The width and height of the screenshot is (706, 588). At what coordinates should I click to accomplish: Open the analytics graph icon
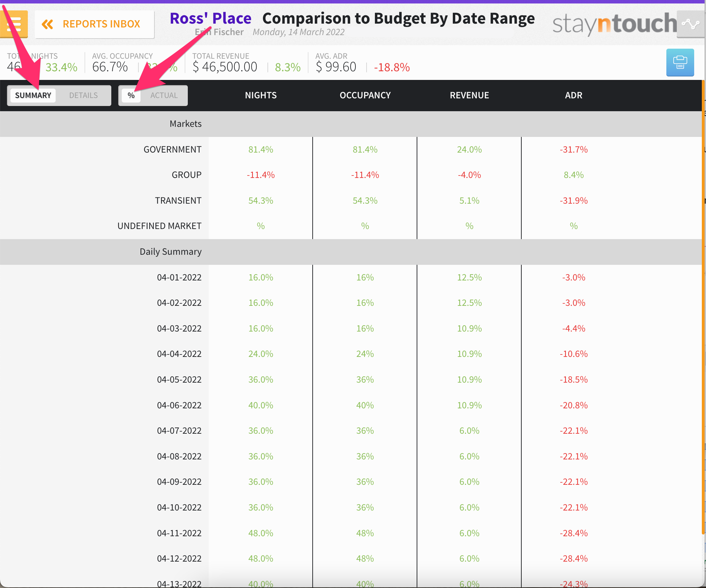click(690, 24)
